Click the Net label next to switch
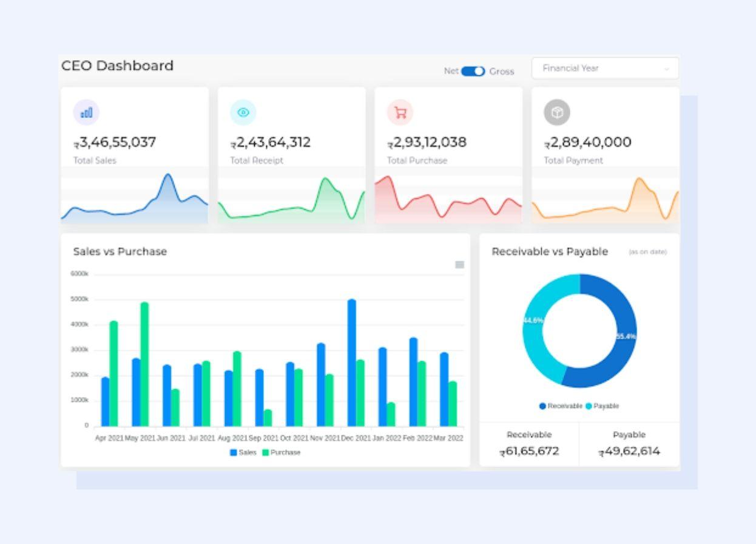The image size is (756, 544). 451,71
